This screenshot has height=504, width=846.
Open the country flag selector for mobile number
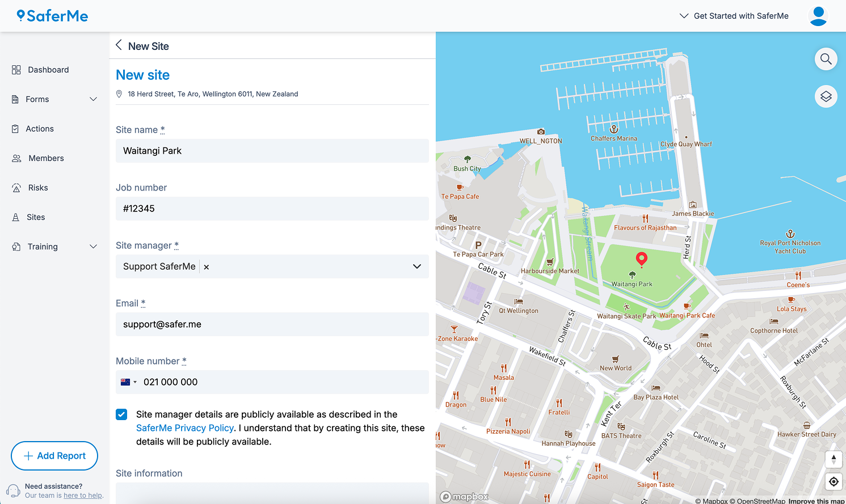(128, 382)
